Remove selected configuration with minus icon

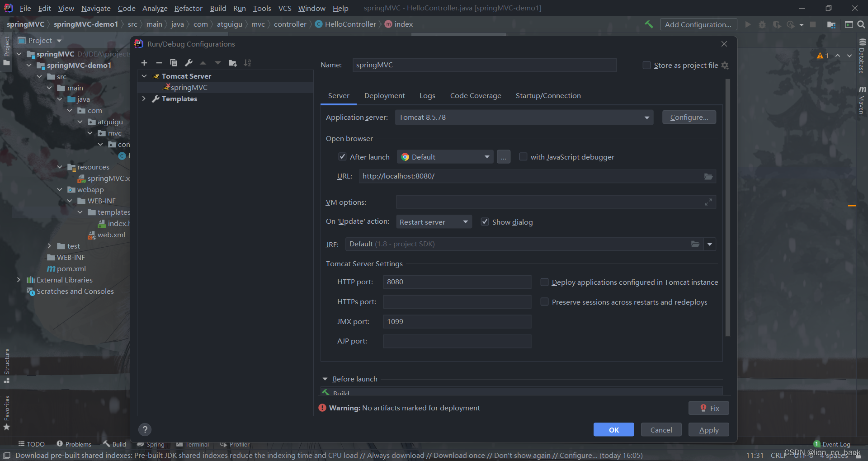pyautogui.click(x=159, y=63)
